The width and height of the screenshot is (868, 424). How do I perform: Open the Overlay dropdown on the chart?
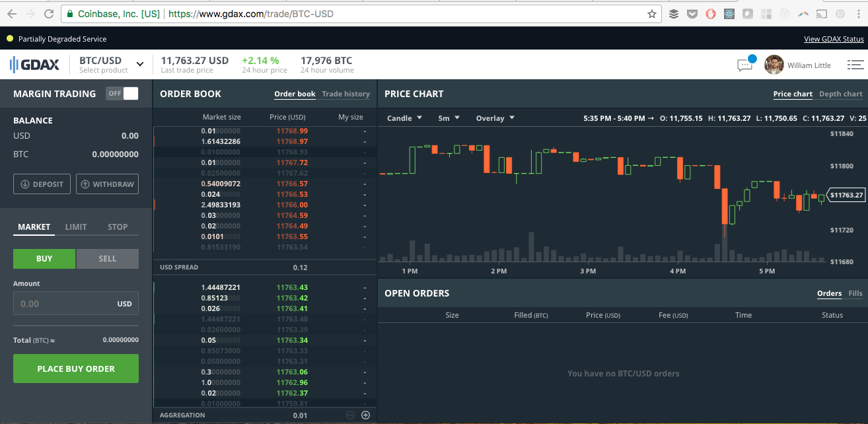494,118
